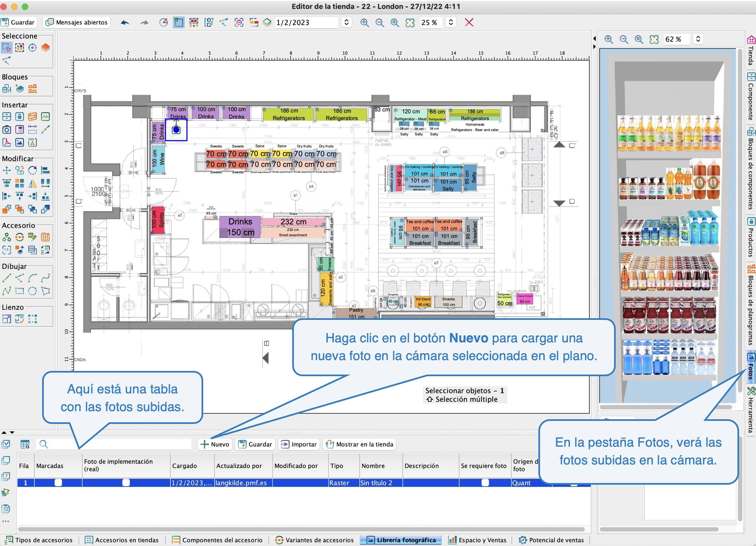Zoom in on the store plan
Screen dimensions: 756x546
[x=364, y=22]
